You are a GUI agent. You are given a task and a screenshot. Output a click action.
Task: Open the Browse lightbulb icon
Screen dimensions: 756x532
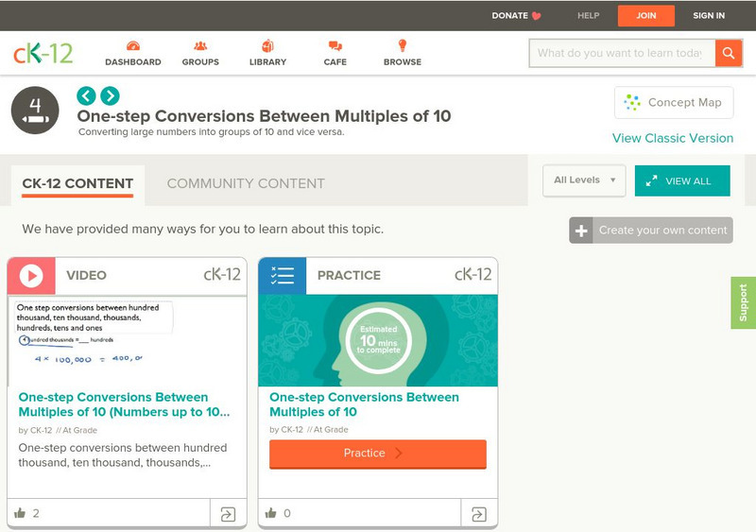coord(402,46)
